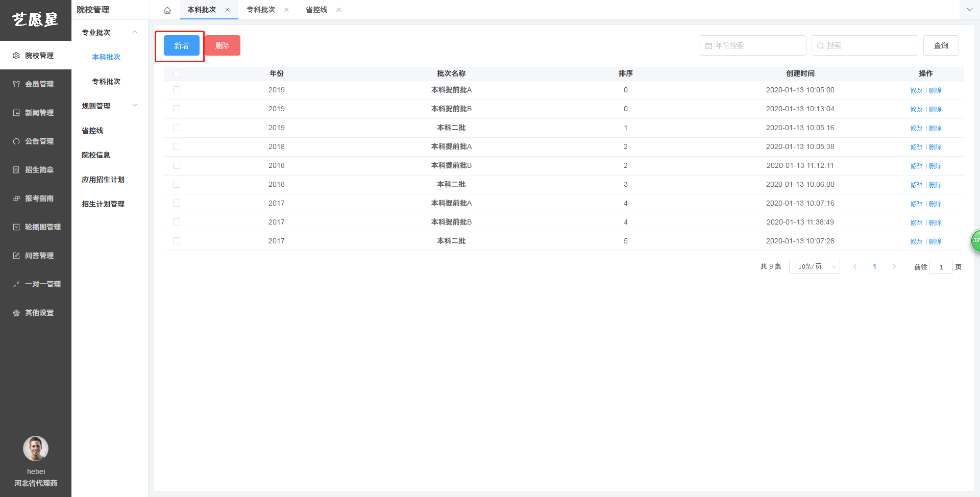
Task: Sort by the 年份 column header
Action: (x=277, y=73)
